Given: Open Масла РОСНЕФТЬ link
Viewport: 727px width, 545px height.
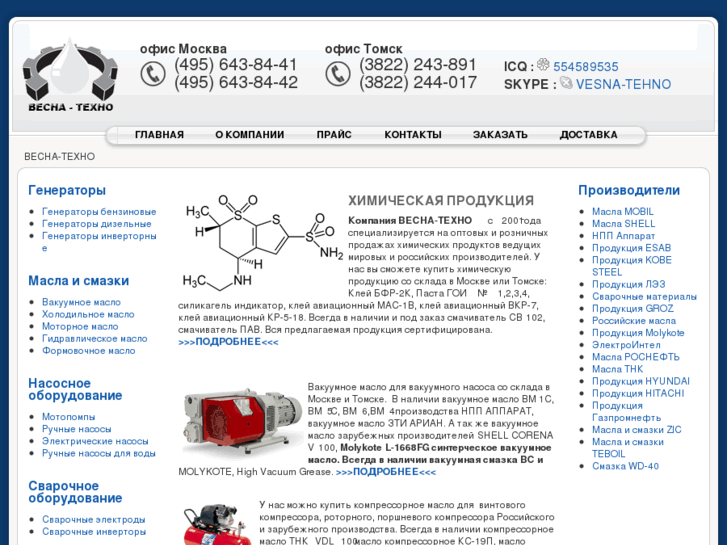Looking at the screenshot, I should [636, 357].
